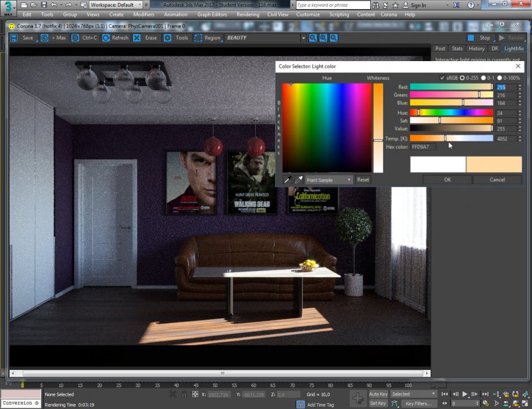Click the Redo arrow icon

pos(68,5)
